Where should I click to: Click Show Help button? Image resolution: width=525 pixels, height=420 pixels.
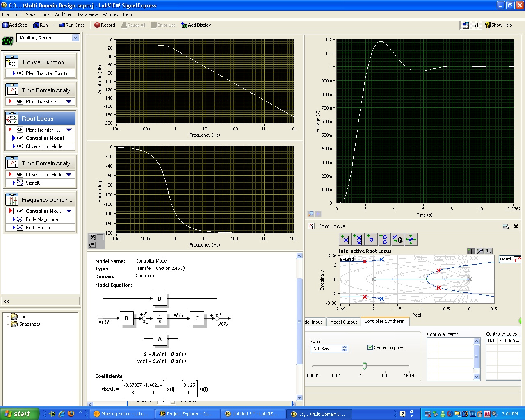498,25
